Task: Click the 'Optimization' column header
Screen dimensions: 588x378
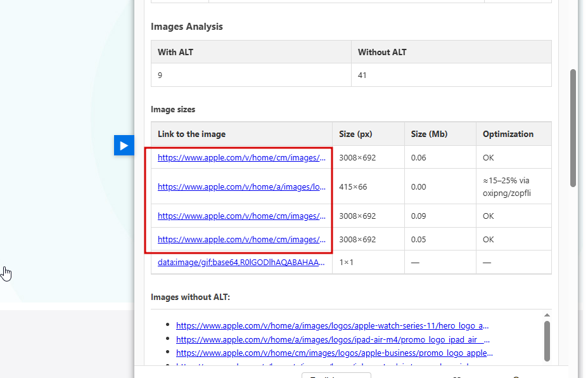Action: pos(508,134)
